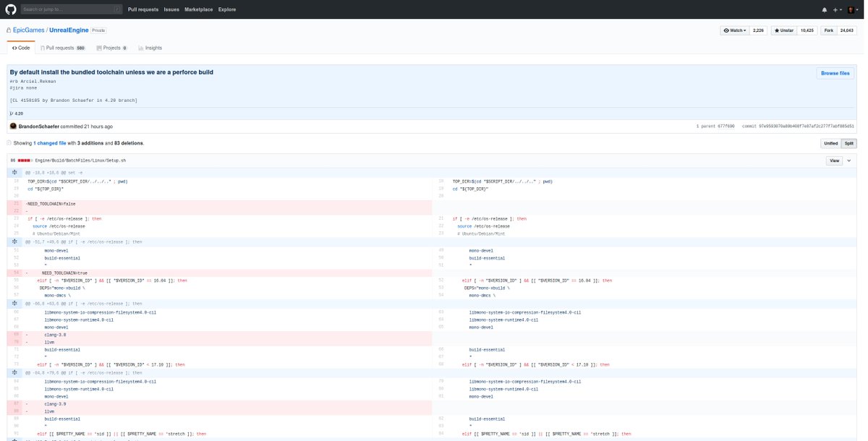Open the plus create-new menu

[x=837, y=9]
